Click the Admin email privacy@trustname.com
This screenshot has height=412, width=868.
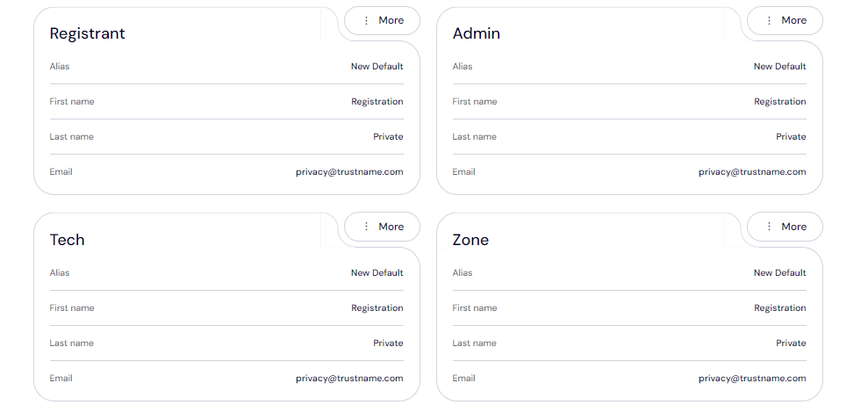click(752, 172)
